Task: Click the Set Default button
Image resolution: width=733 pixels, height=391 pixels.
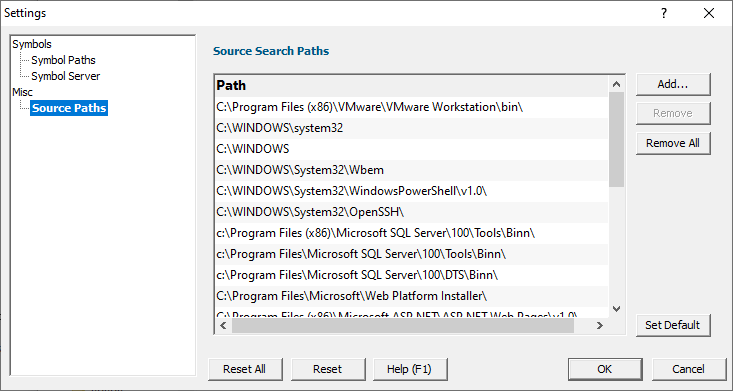Action: 673,325
